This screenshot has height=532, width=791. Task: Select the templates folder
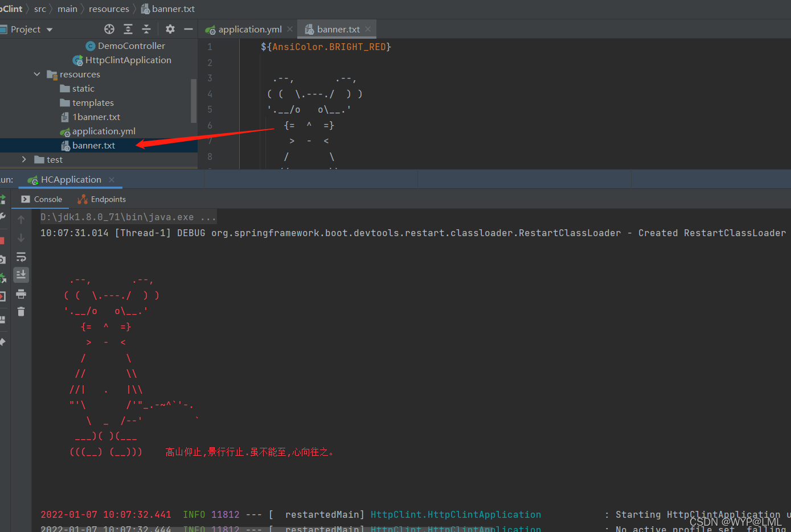87,102
